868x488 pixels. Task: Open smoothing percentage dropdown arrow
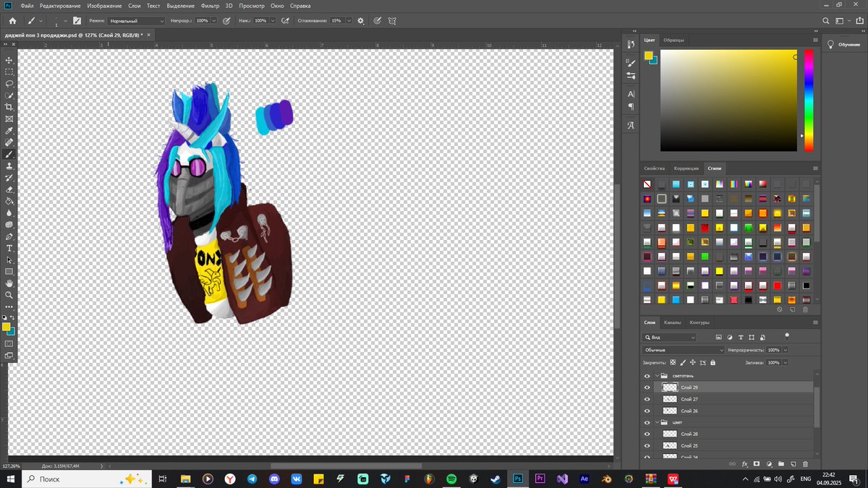[x=349, y=21]
